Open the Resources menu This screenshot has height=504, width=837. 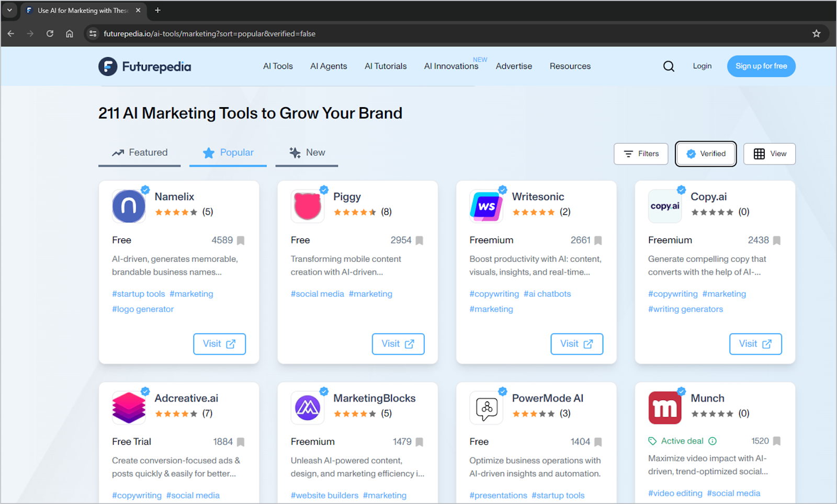(570, 66)
